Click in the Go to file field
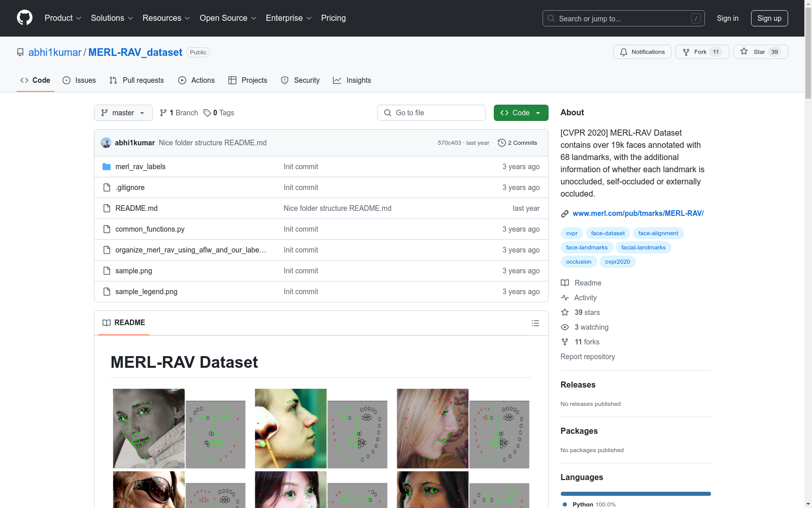Screen dimensions: 812x508 click(x=431, y=113)
